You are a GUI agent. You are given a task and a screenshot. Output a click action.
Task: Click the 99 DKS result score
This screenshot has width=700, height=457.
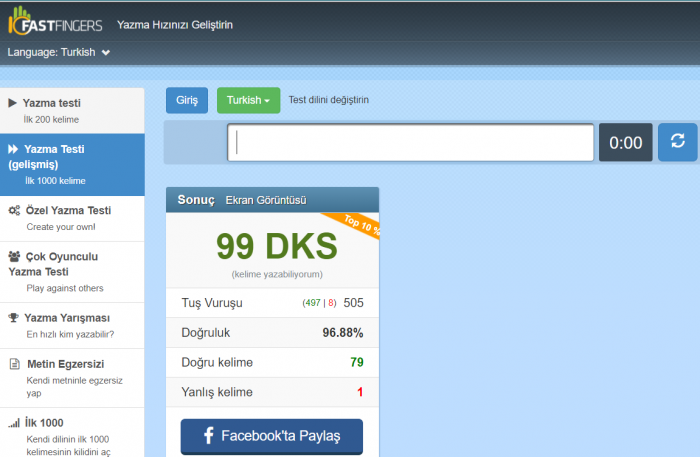point(277,246)
